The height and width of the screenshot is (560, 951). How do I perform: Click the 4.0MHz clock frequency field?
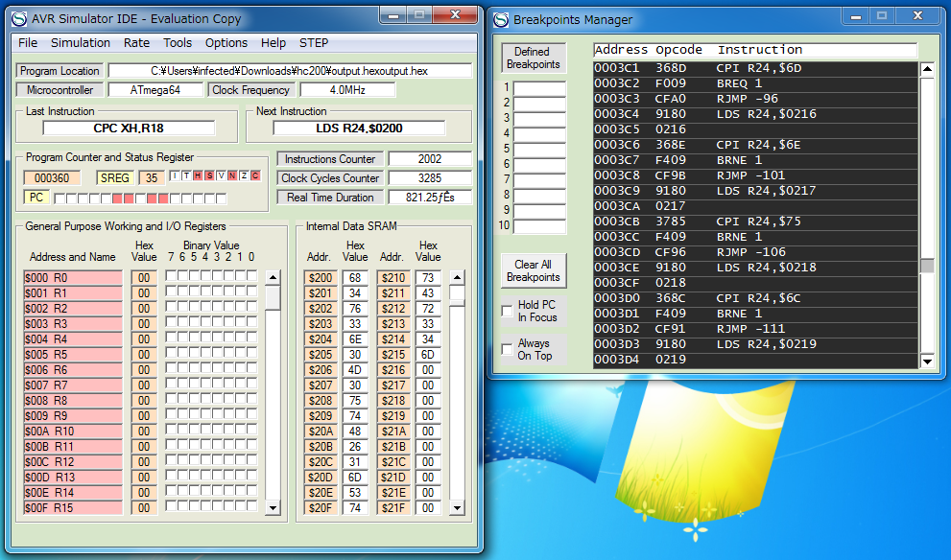pos(347,90)
